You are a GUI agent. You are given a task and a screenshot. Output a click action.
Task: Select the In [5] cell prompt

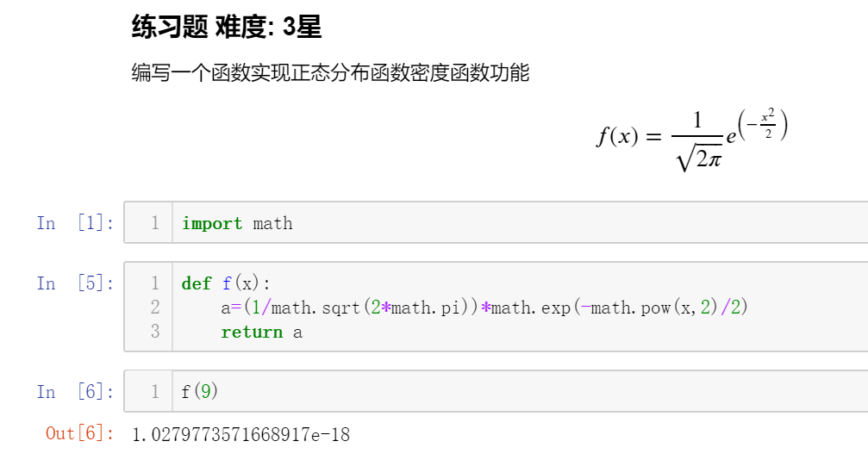[x=76, y=283]
